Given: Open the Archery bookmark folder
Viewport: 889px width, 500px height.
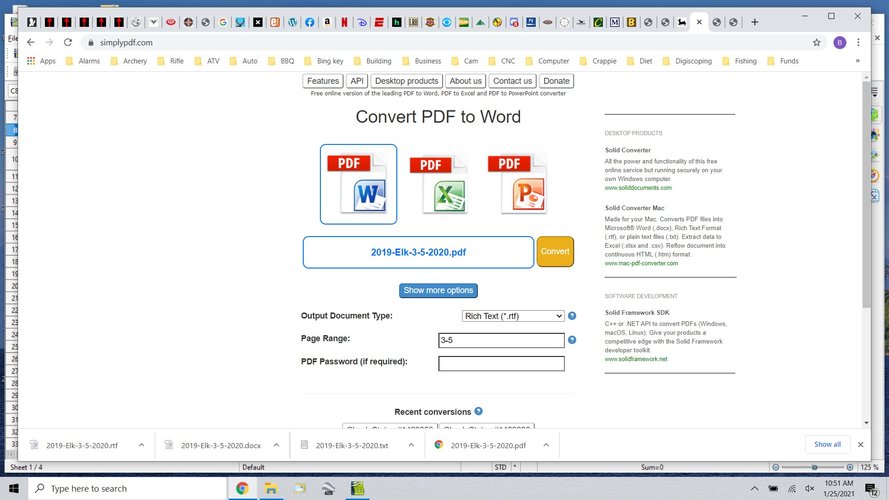Looking at the screenshot, I should point(129,61).
